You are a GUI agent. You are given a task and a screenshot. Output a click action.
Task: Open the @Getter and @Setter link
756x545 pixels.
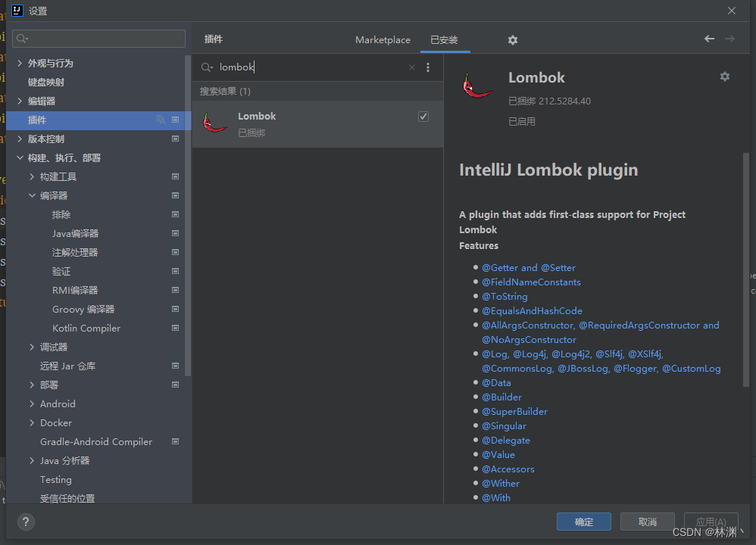529,267
